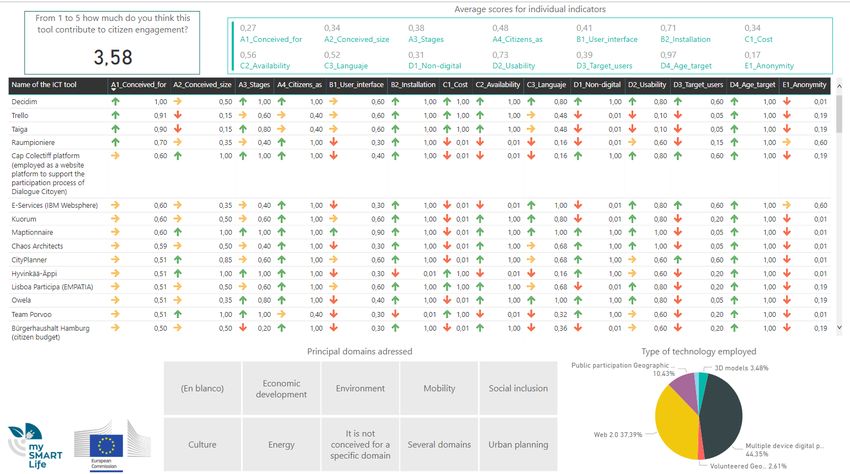This screenshot has width=850, height=474.
Task: Click the orange arrow in Kuorum's A1_Conceived_for cell
Action: tap(115, 219)
